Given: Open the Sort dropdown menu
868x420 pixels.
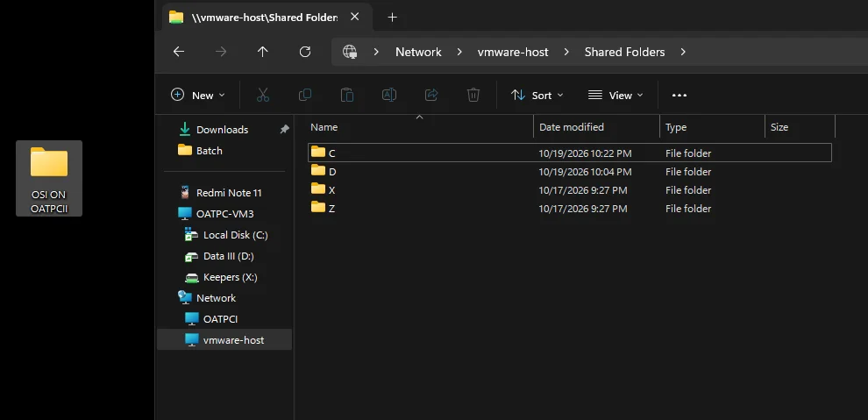Looking at the screenshot, I should (x=537, y=96).
